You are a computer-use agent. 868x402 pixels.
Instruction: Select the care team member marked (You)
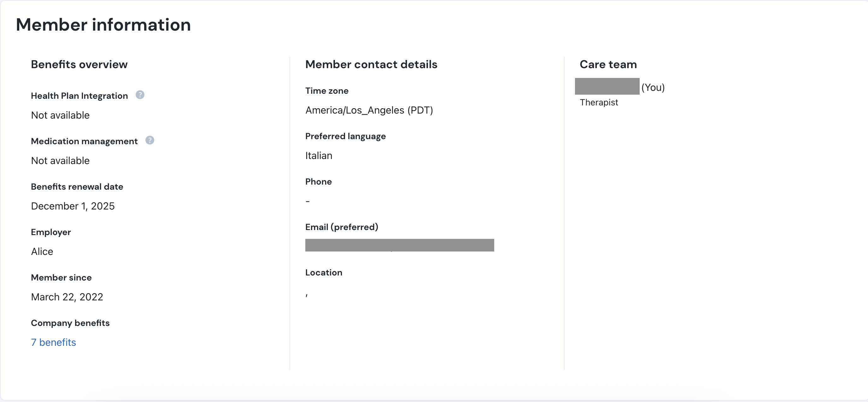(607, 86)
